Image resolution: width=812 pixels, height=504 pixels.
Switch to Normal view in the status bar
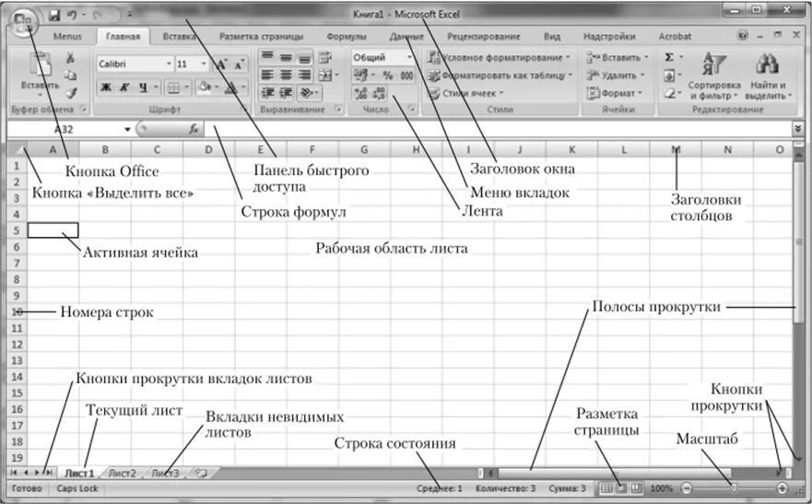606,488
